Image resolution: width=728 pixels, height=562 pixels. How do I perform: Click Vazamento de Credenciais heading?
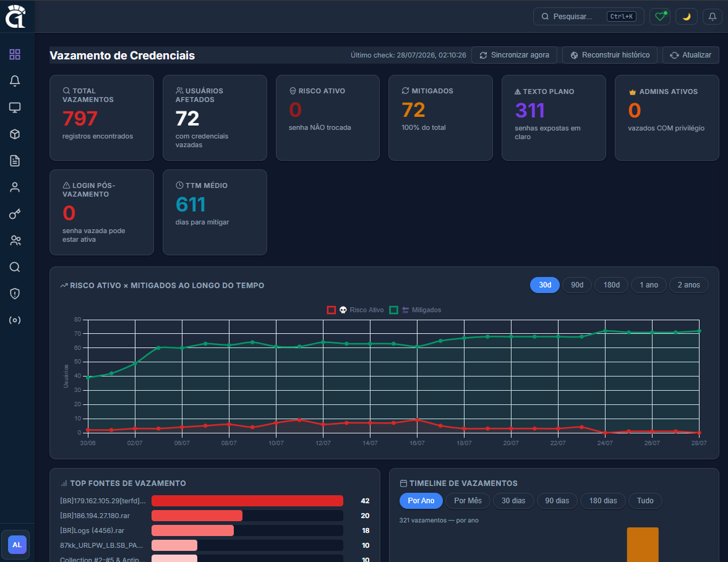tap(122, 55)
